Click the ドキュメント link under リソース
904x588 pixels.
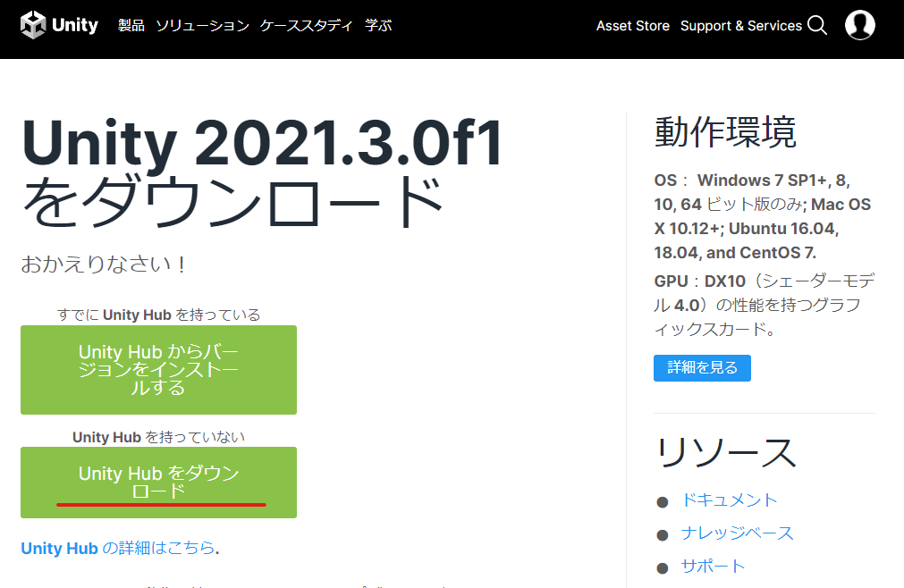pyautogui.click(x=730, y=500)
